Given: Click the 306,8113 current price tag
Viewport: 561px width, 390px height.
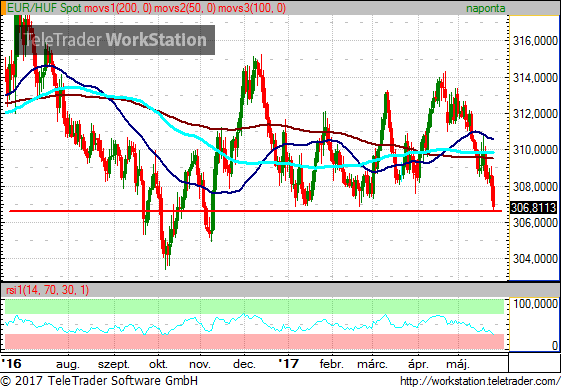Looking at the screenshot, I should [533, 207].
